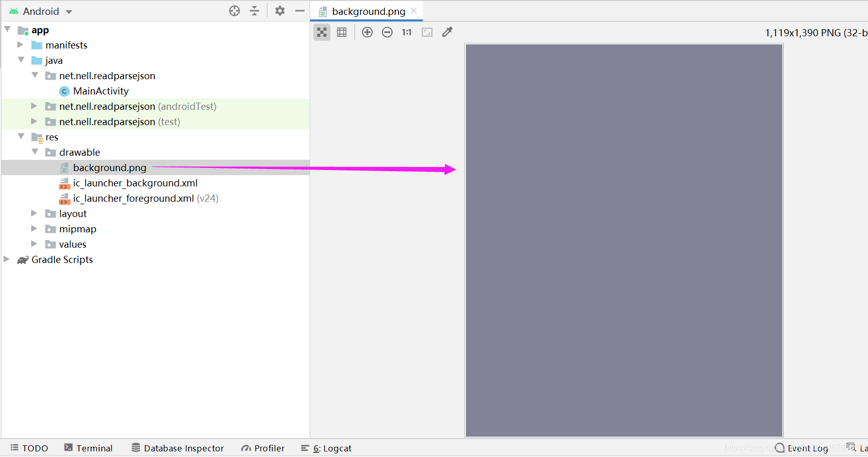Hide the project tool window
868x457 pixels.
[300, 11]
